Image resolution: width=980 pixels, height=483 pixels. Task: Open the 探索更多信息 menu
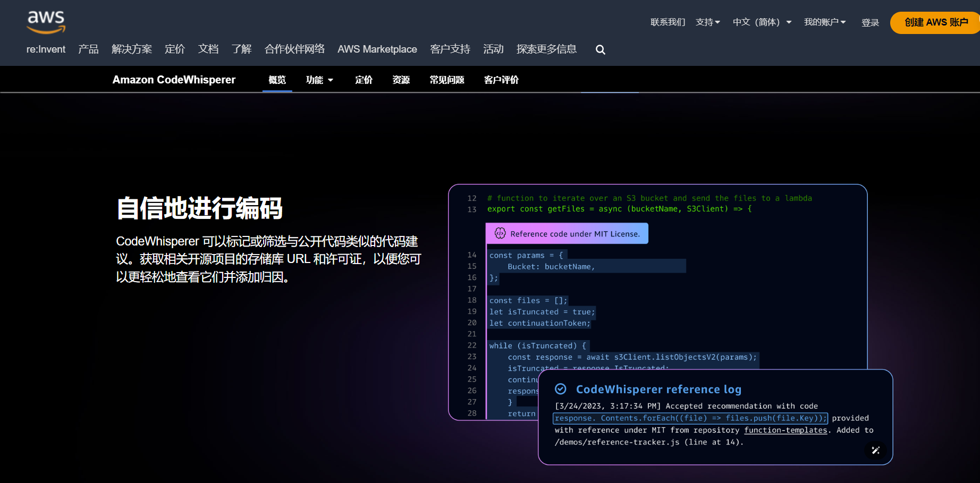tap(546, 49)
